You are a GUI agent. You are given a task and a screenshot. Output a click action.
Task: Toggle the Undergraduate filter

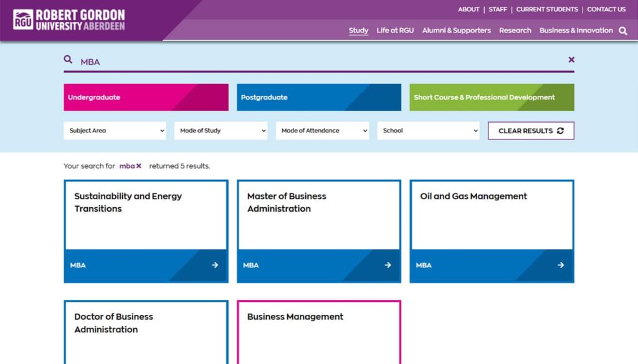(x=145, y=97)
